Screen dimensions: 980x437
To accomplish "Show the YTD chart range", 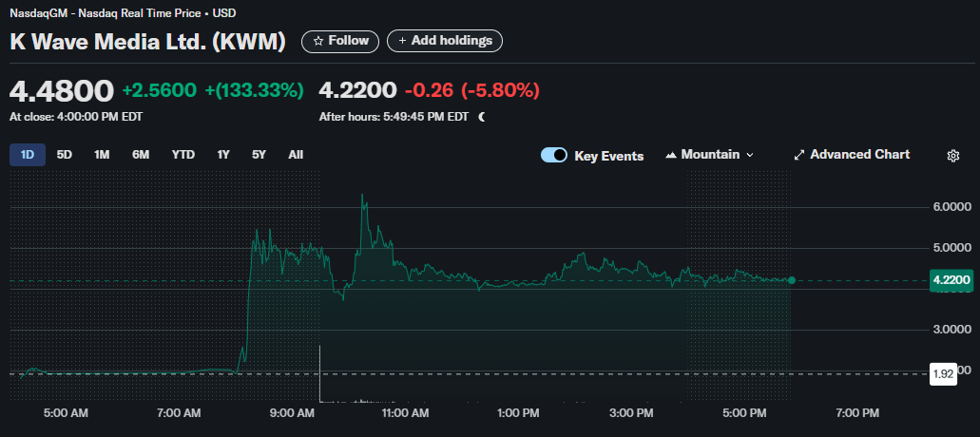I will pos(183,155).
